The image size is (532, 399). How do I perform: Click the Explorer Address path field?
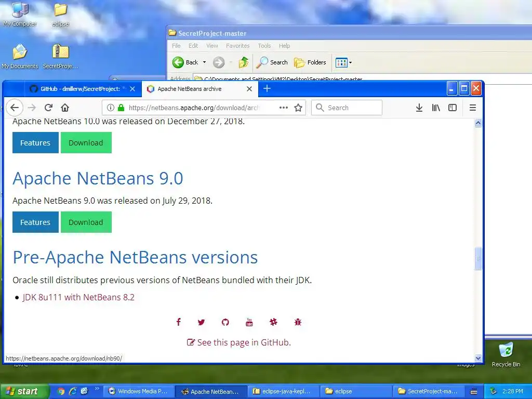click(x=362, y=79)
